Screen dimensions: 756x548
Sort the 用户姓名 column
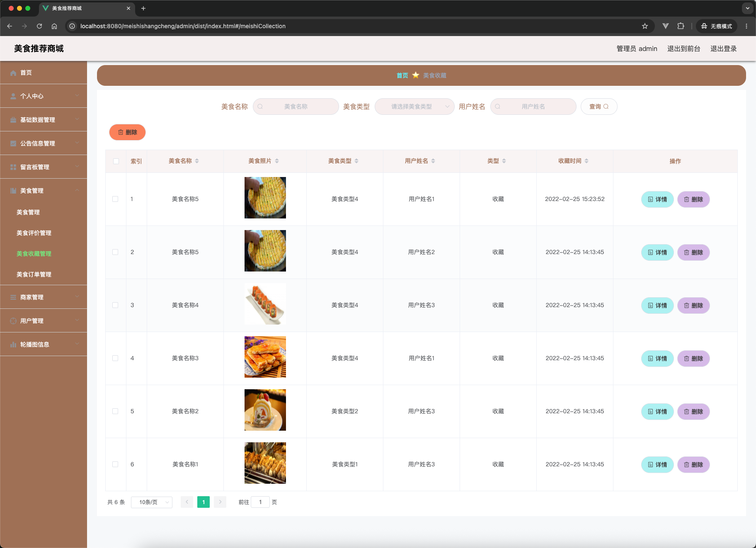pyautogui.click(x=433, y=161)
